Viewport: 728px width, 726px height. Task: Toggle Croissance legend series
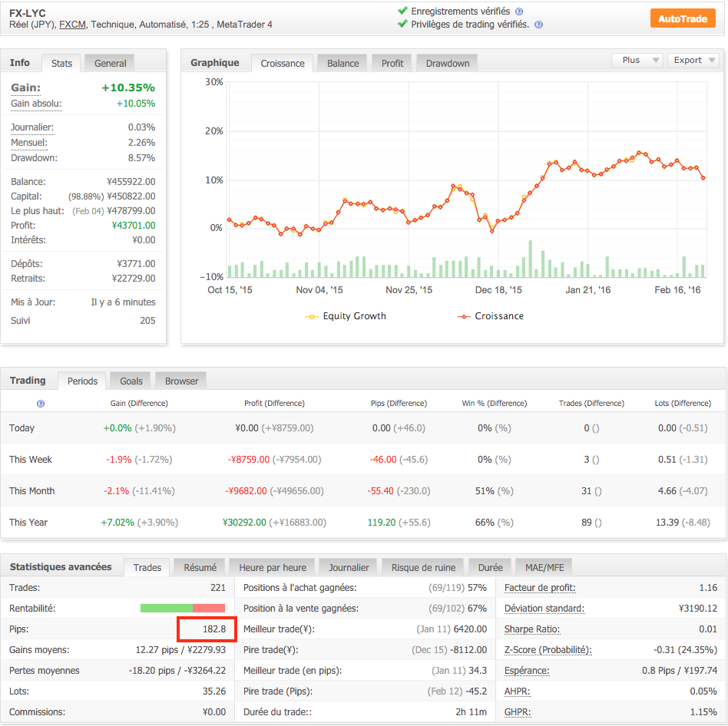pyautogui.click(x=491, y=316)
